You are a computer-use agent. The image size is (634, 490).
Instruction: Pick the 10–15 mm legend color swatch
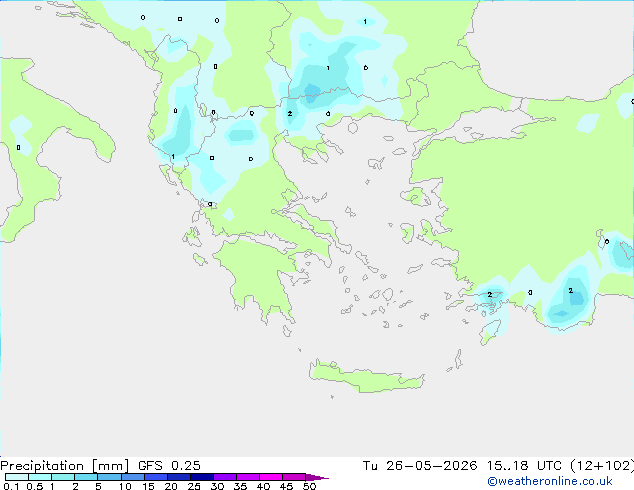coord(132,477)
